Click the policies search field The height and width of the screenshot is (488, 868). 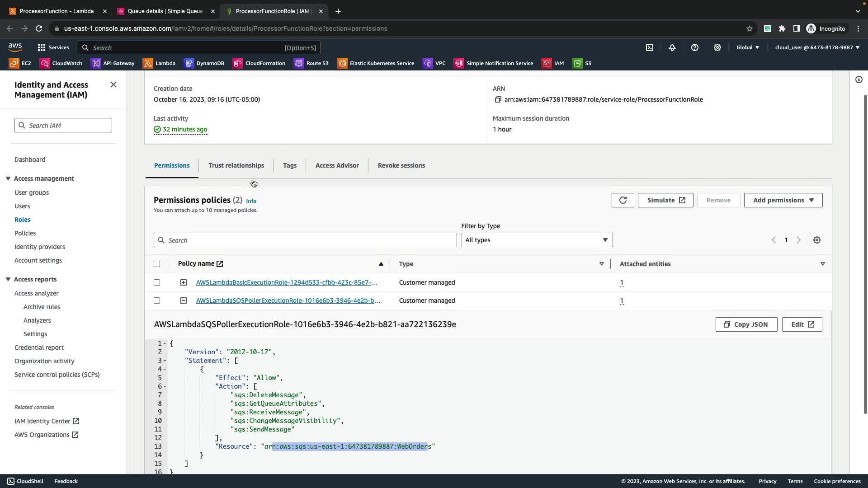click(x=305, y=240)
